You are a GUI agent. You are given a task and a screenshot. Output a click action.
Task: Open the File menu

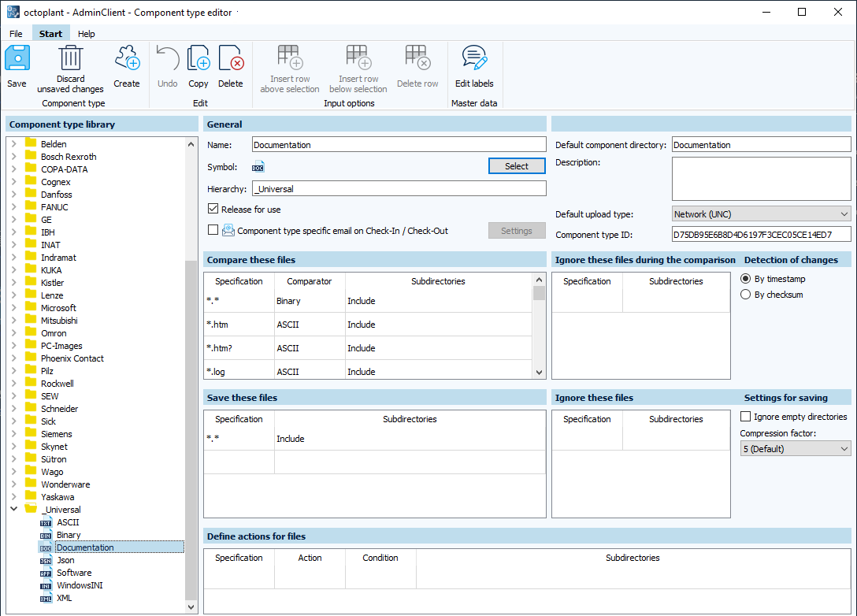point(16,33)
